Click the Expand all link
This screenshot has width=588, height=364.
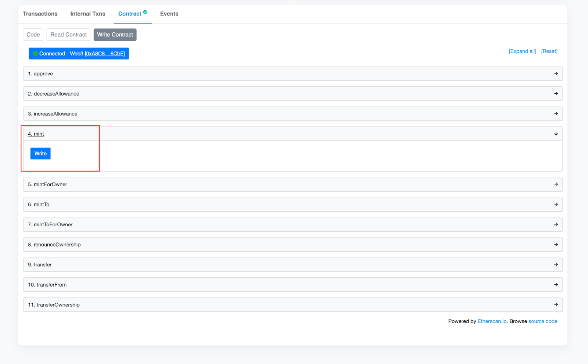[522, 51]
